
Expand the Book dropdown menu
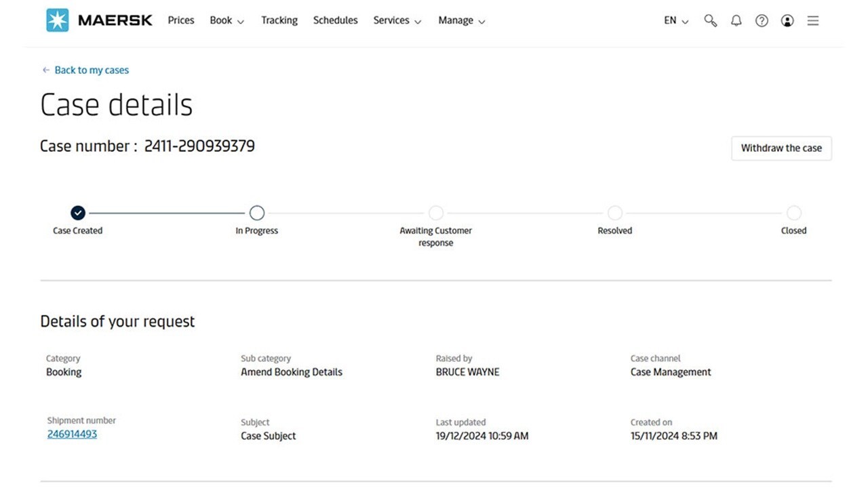[226, 20]
